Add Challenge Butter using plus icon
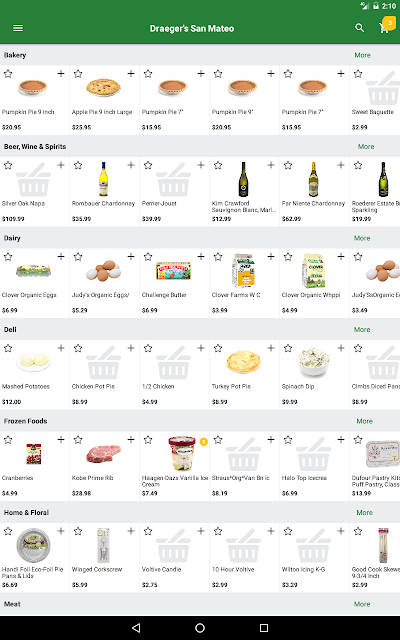 (201, 256)
